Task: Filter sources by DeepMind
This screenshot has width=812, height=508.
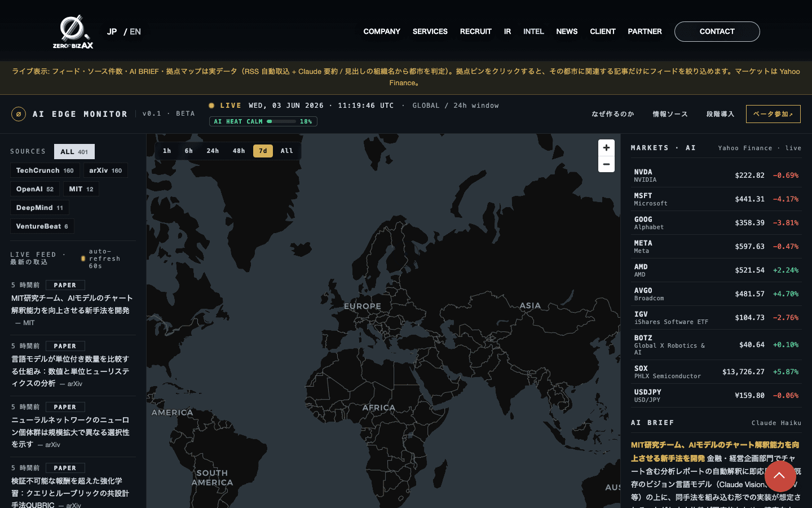Action: pos(39,208)
